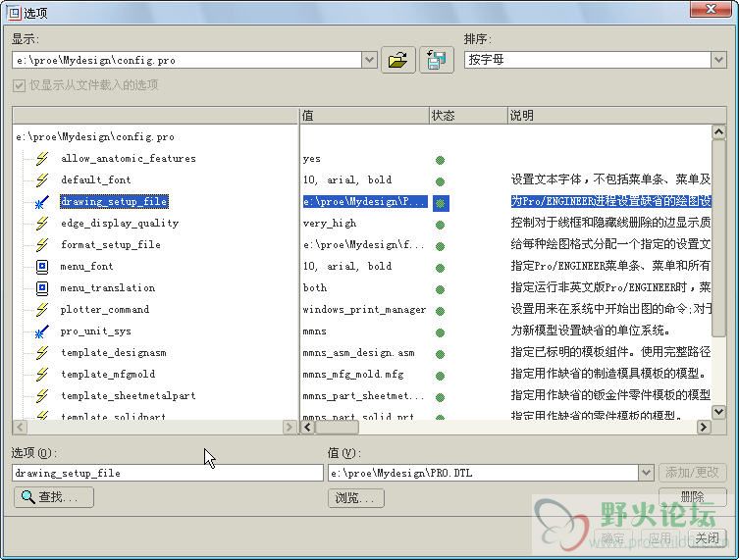Viewport: 739px width, 560px height.
Task: Click the green status dot for template_mfgmold
Action: [441, 376]
